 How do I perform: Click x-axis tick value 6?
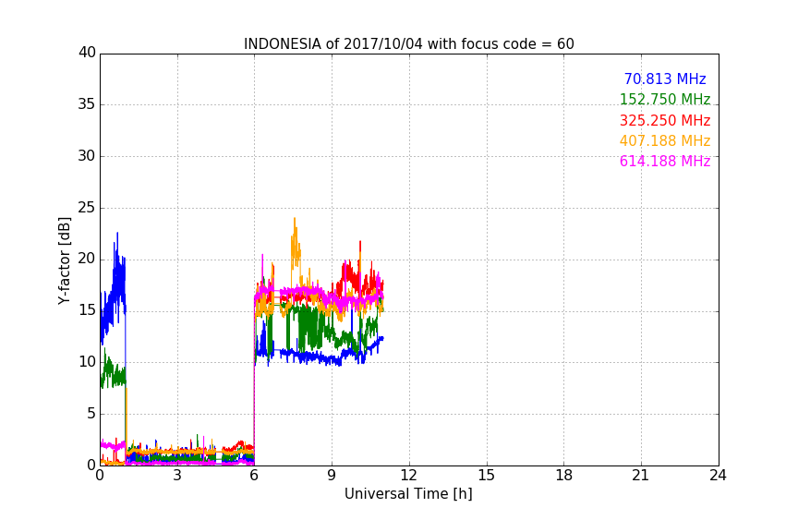pyautogui.click(x=255, y=476)
